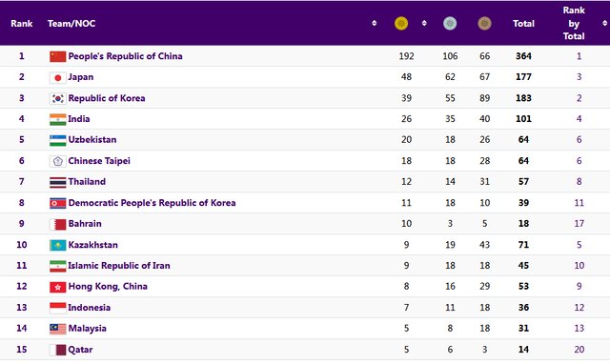Click the gold medal icon in header

pos(401,23)
